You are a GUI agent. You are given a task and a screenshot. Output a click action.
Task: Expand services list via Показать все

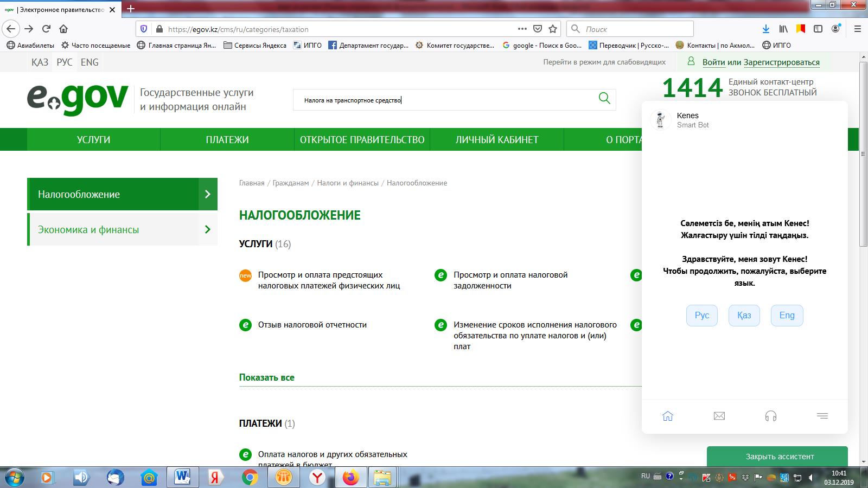266,377
